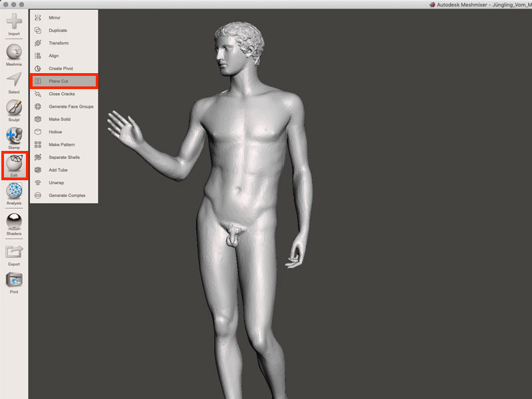Choose Make Solid
Viewport: 532px width, 399px height.
(60, 119)
